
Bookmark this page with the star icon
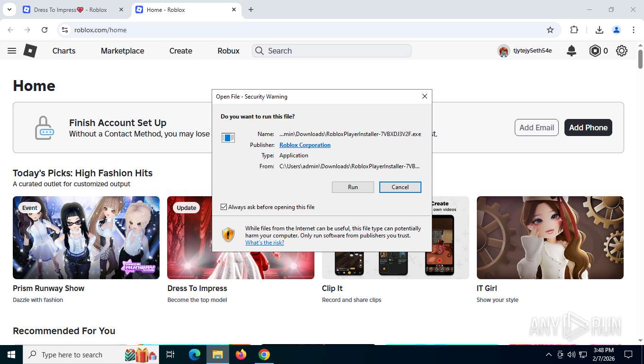pyautogui.click(x=550, y=30)
